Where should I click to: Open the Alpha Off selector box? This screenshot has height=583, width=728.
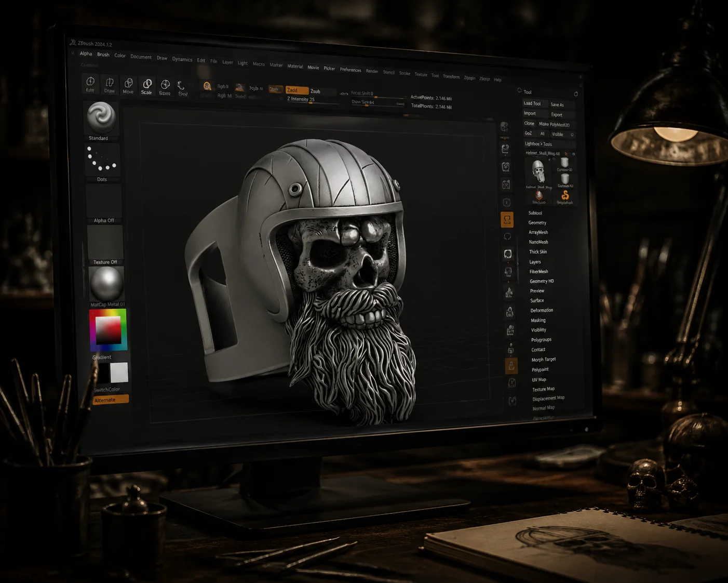pos(103,203)
